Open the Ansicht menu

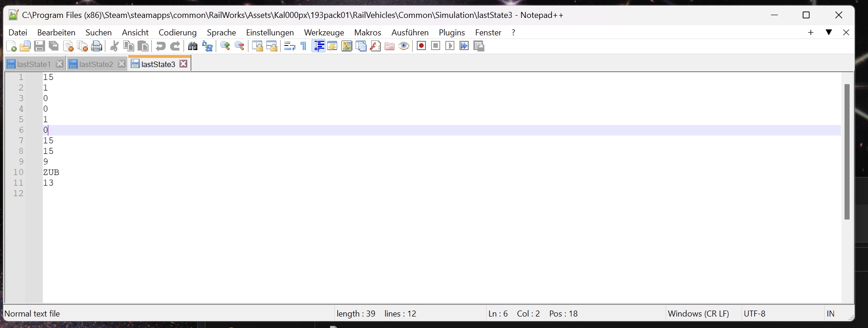[135, 33]
